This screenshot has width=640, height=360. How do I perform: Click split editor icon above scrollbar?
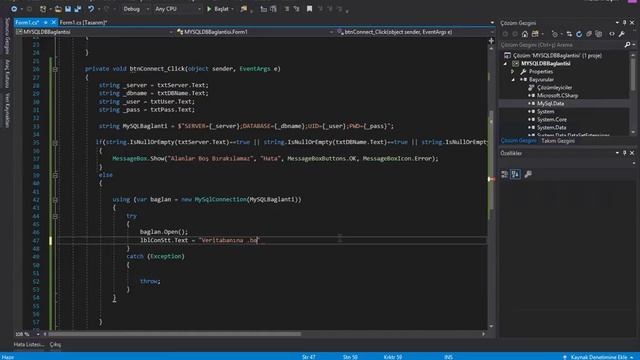pos(491,41)
